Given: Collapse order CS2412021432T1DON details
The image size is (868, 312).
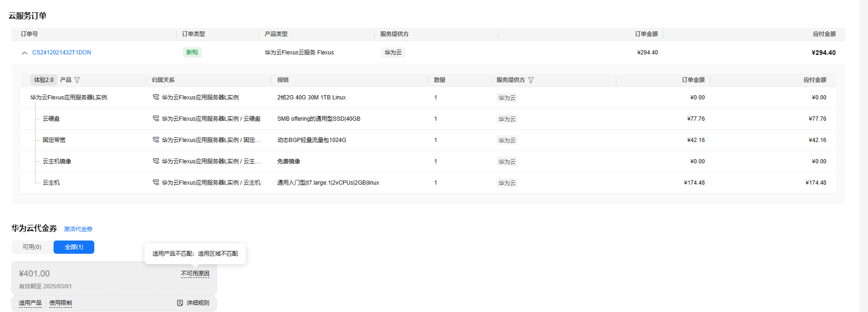Looking at the screenshot, I should [25, 53].
